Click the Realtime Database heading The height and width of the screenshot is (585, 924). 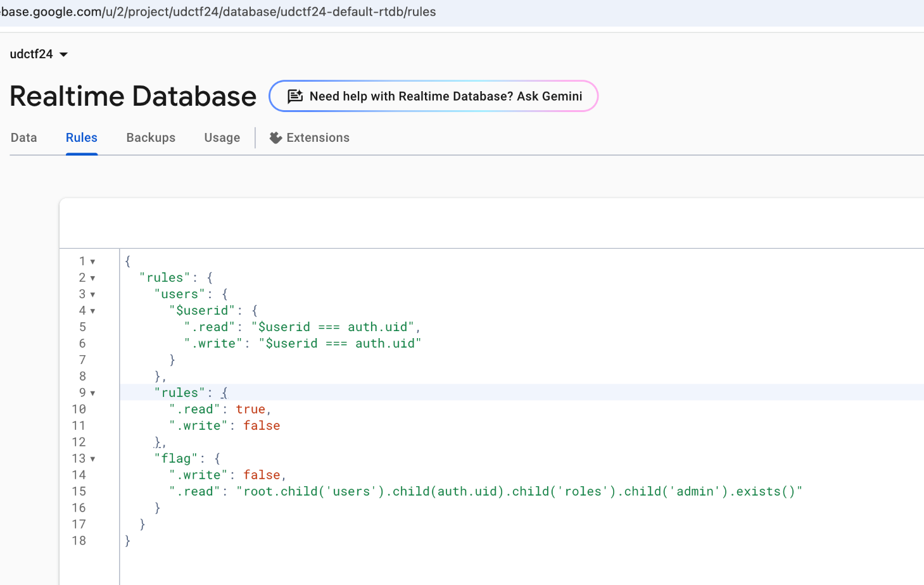click(133, 96)
